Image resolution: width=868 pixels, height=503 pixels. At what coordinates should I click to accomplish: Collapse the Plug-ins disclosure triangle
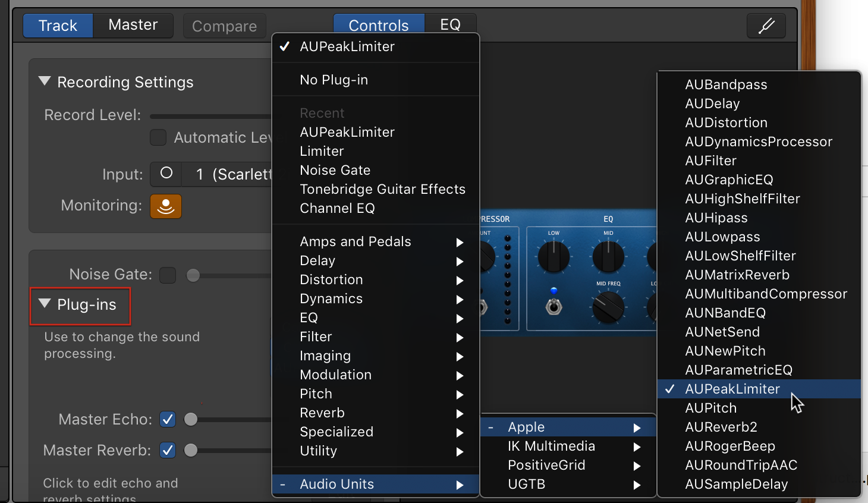pos(45,304)
